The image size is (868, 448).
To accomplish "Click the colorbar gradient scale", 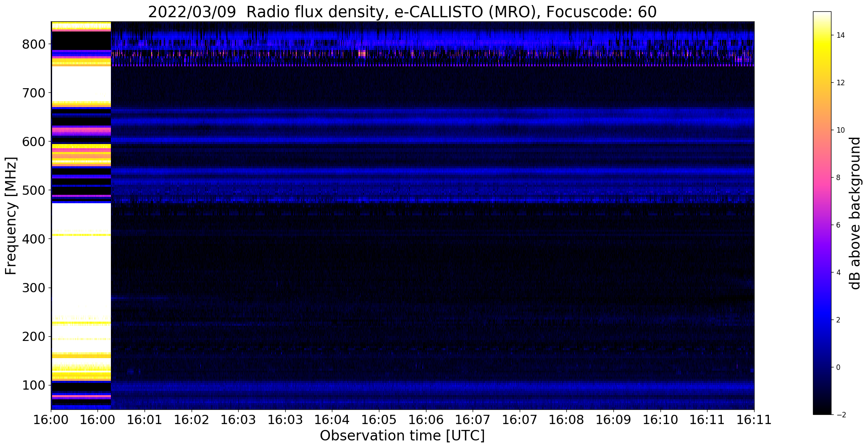I will tap(822, 213).
